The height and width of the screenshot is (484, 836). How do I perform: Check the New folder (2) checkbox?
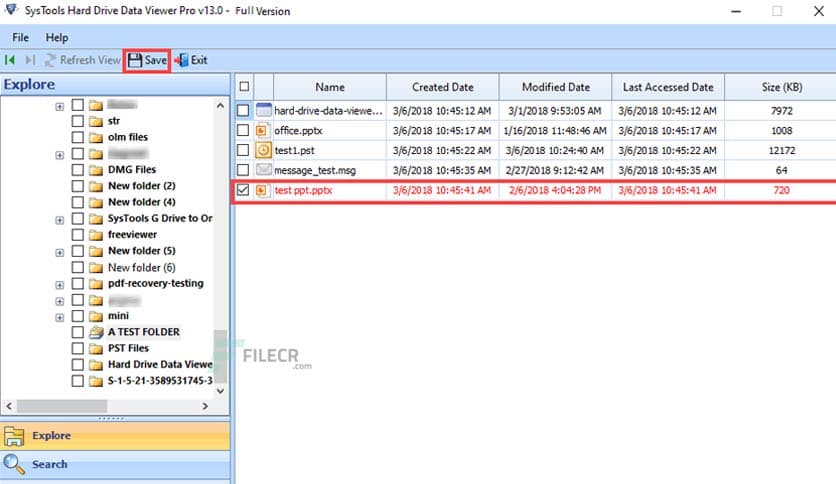pos(78,186)
